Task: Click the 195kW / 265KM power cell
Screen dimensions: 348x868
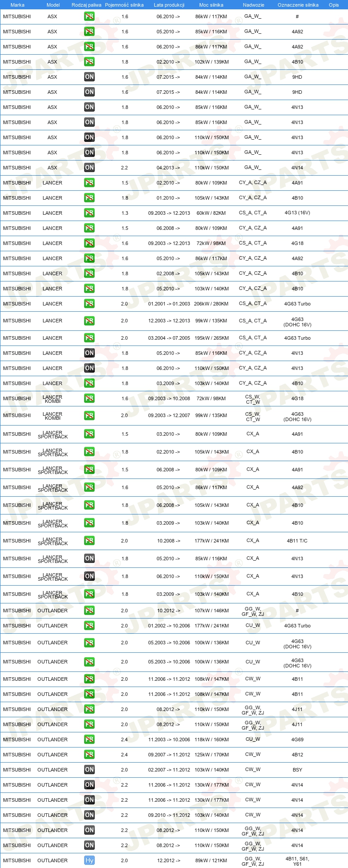Action: tap(211, 338)
